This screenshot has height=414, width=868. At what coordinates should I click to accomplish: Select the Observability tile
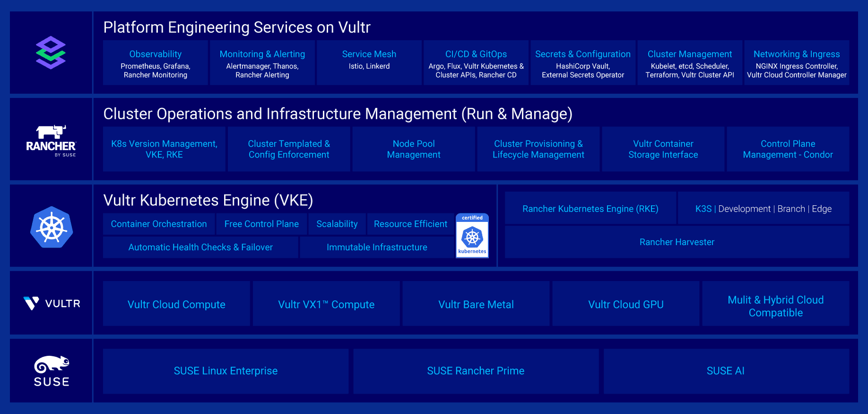pyautogui.click(x=155, y=63)
